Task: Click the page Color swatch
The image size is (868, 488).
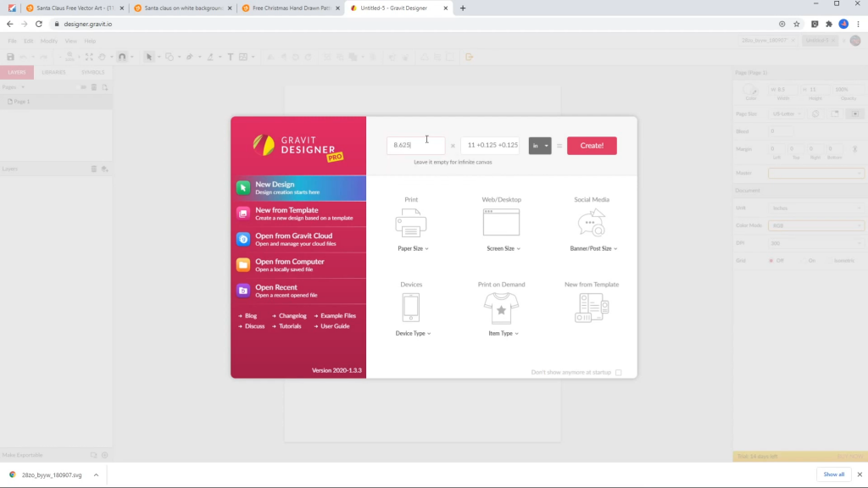Action: pos(751,88)
